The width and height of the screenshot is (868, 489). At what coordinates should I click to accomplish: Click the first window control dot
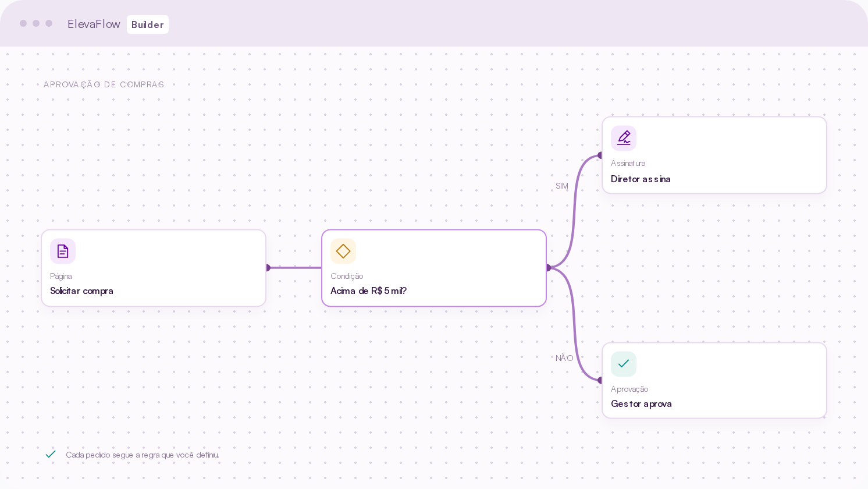(x=23, y=23)
